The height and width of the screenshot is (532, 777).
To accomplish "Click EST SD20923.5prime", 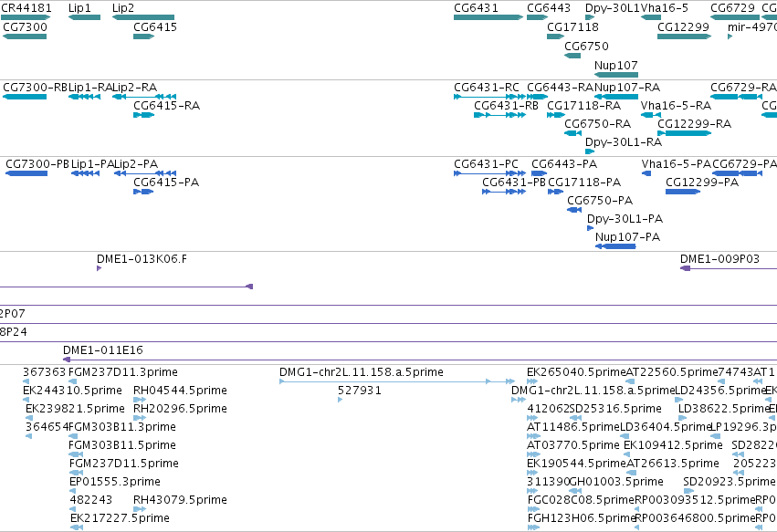I will 729,482.
